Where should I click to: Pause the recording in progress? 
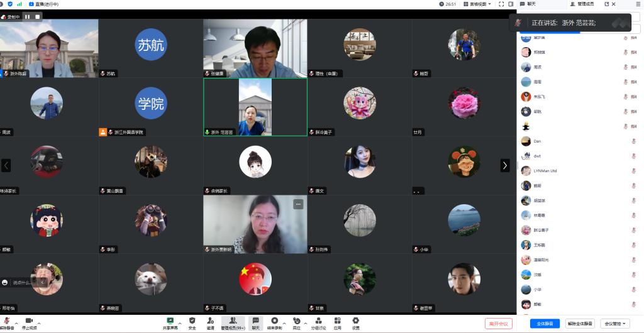point(28,17)
